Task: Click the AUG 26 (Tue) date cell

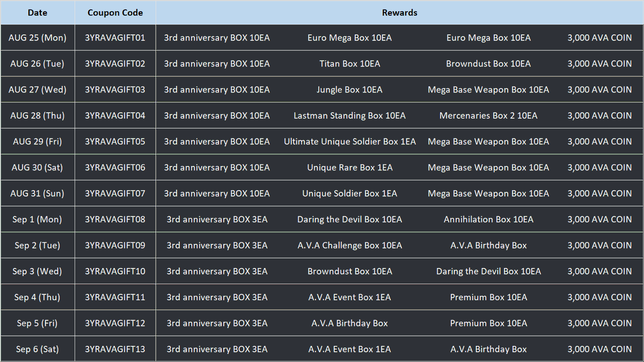Action: click(37, 63)
